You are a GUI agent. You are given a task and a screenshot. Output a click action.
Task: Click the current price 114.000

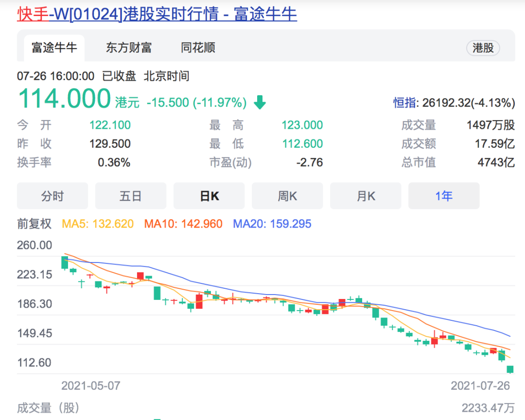point(64,99)
